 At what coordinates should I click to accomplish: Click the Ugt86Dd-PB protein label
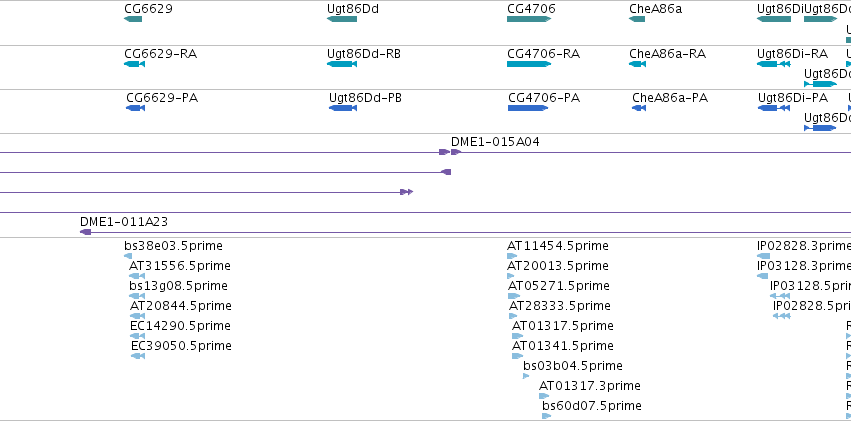pos(365,98)
